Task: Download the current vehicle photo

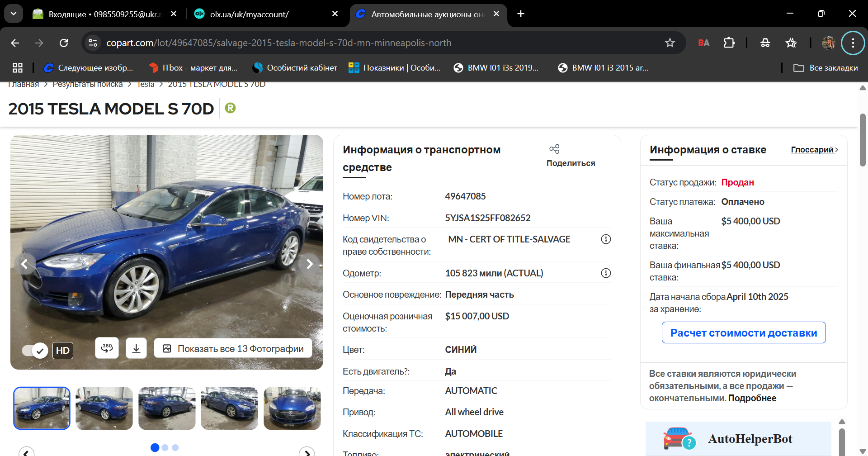Action: click(136, 348)
